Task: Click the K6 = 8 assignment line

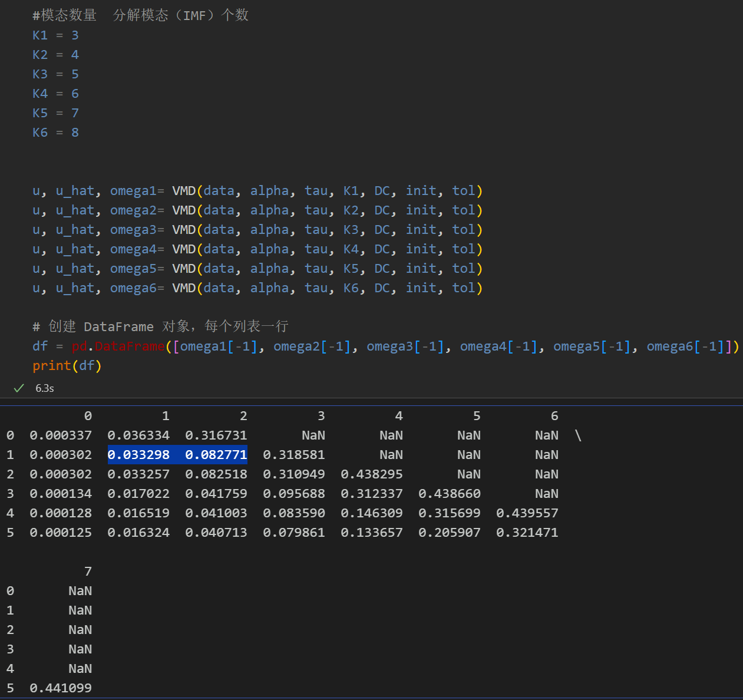Action: [x=55, y=133]
